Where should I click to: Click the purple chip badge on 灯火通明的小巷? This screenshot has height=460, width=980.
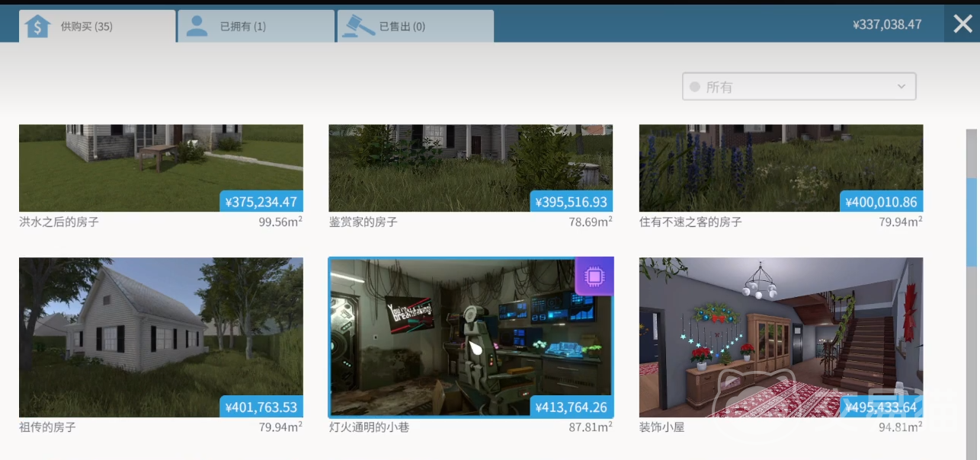(594, 276)
